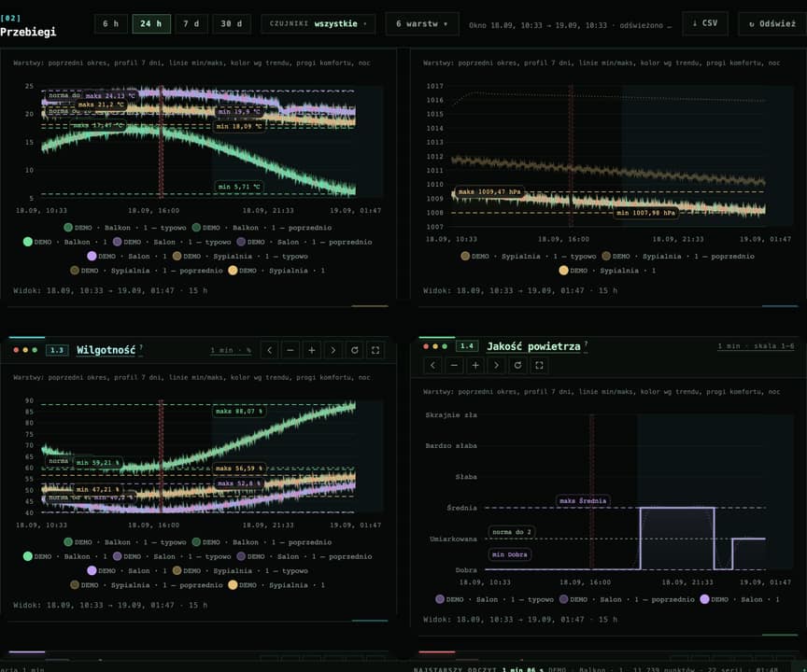Zoom in the Wilgotność chart with plus
Screen dimensions: 807x672
(x=312, y=350)
